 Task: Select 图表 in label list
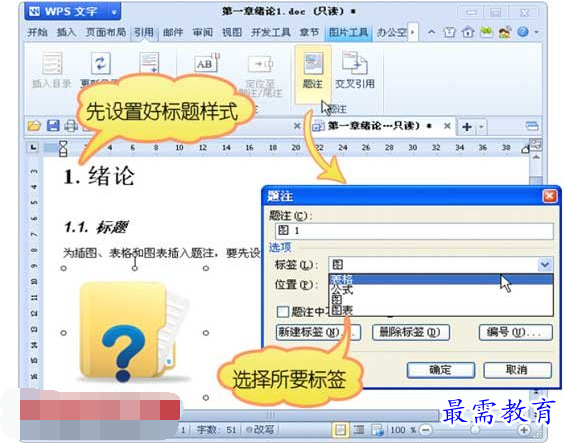(x=441, y=310)
